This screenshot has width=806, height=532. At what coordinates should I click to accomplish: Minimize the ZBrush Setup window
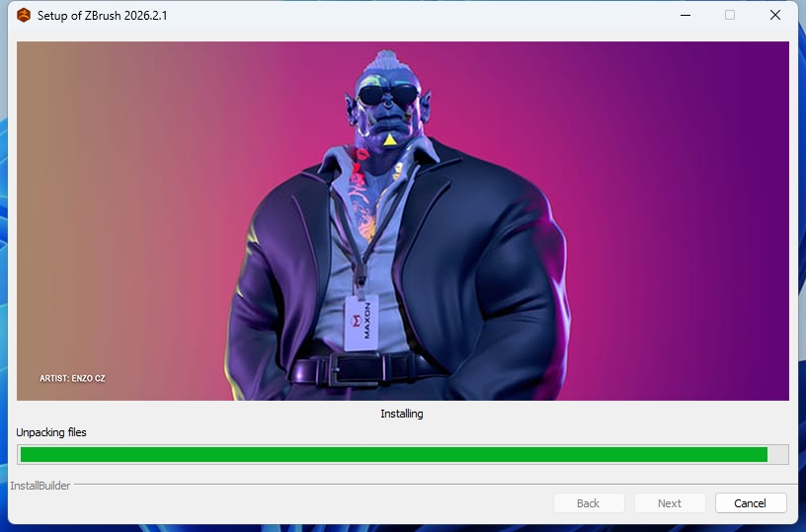pyautogui.click(x=685, y=16)
